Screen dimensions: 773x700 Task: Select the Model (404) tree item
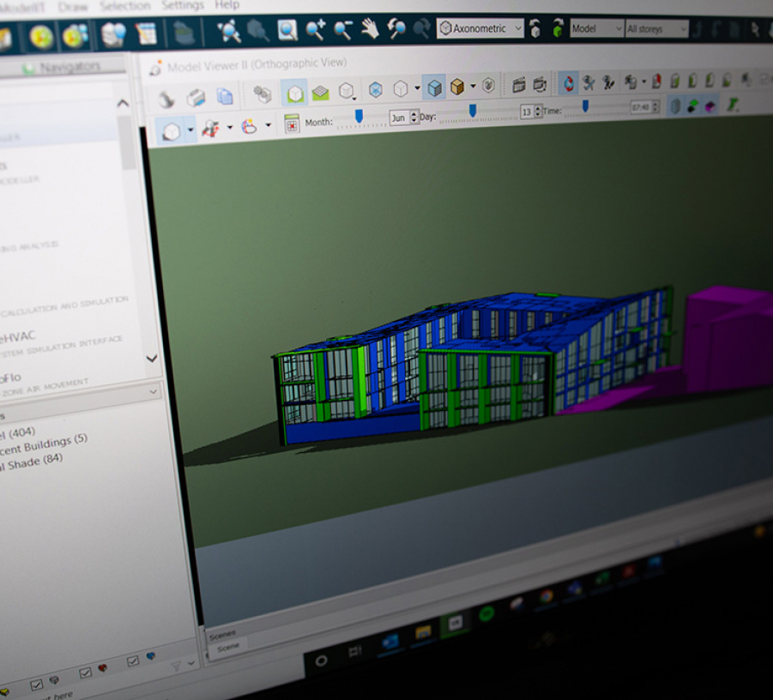(x=18, y=434)
